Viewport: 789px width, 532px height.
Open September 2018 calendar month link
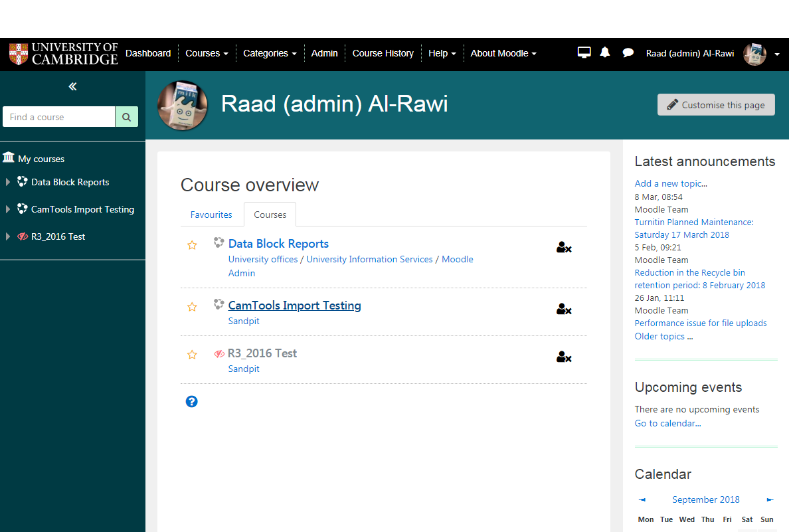(x=706, y=500)
